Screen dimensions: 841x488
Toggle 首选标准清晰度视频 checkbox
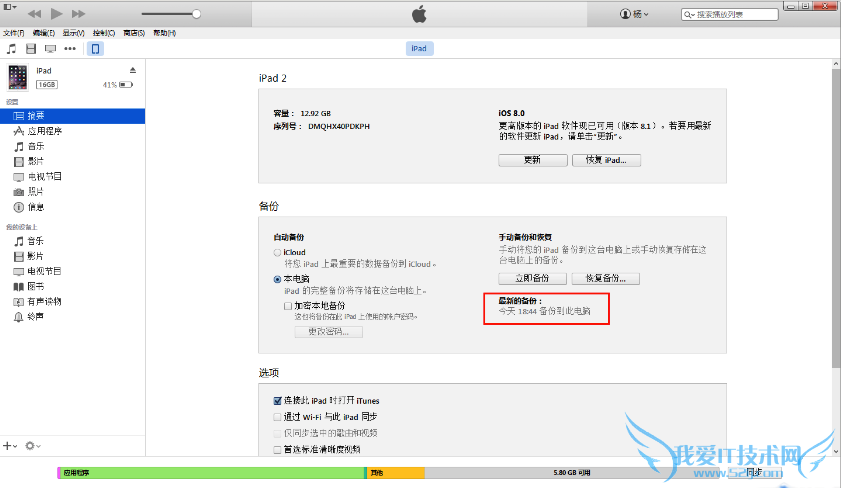pyautogui.click(x=277, y=449)
